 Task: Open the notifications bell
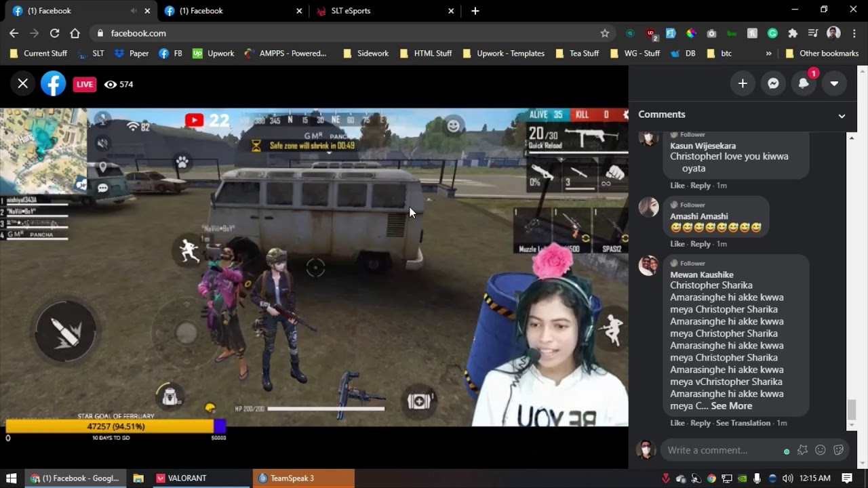coord(804,83)
